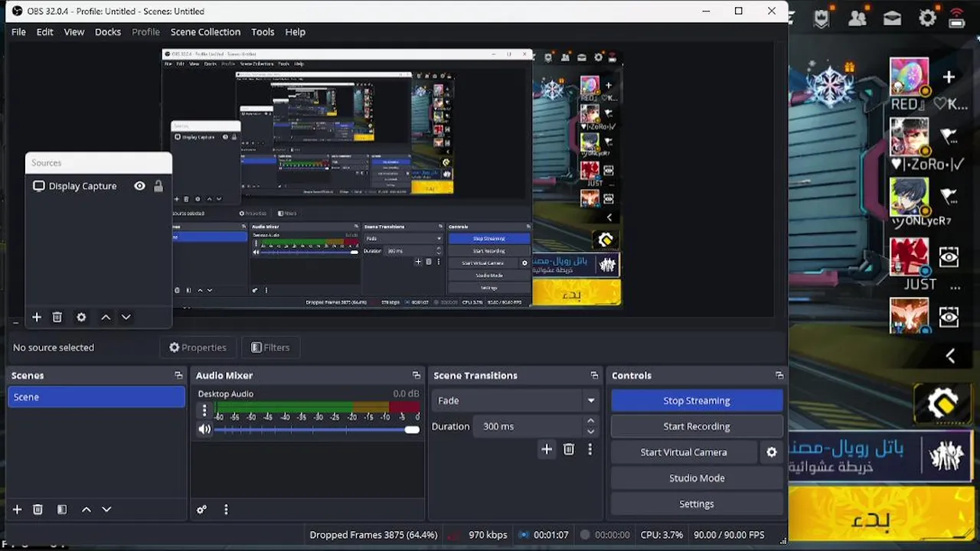Toggle spectate eye beside last avatar
The height and width of the screenshot is (551, 980).
(x=949, y=317)
